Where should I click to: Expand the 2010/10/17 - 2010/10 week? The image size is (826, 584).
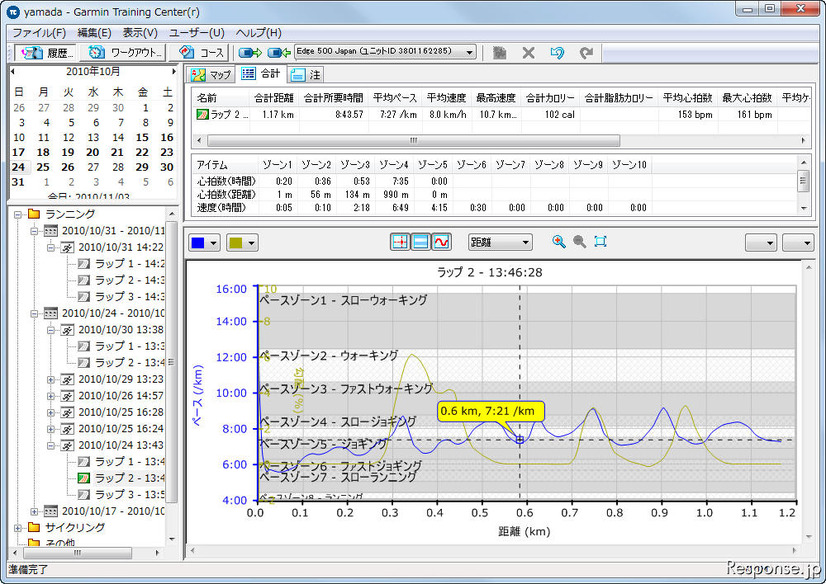click(x=34, y=511)
